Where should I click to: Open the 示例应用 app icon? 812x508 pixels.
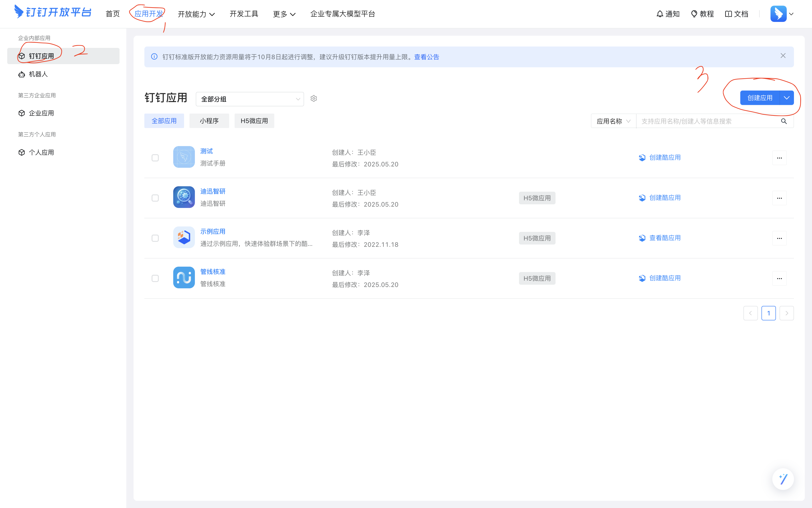tap(184, 237)
